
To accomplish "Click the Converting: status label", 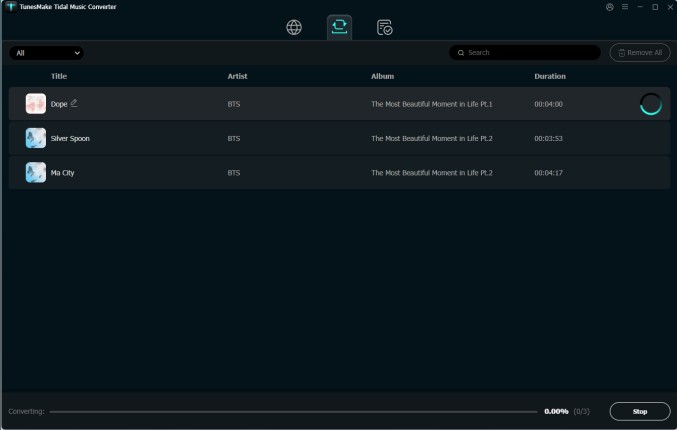I will [26, 411].
